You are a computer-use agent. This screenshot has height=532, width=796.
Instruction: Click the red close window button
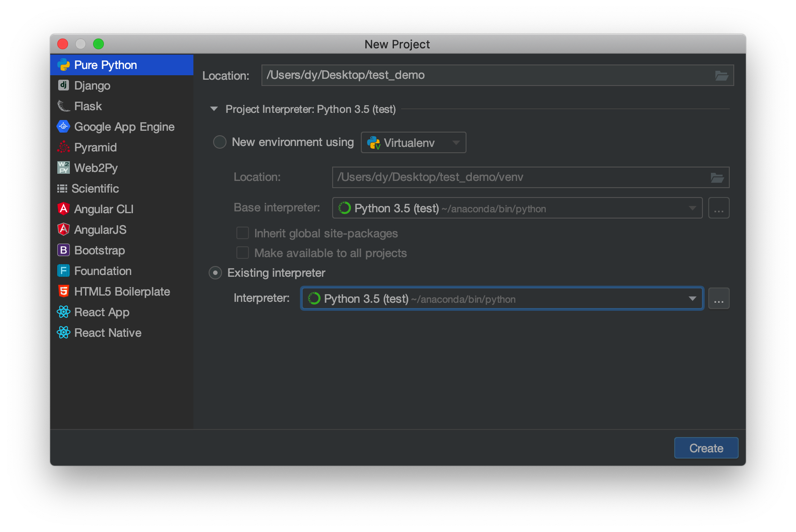click(63, 44)
